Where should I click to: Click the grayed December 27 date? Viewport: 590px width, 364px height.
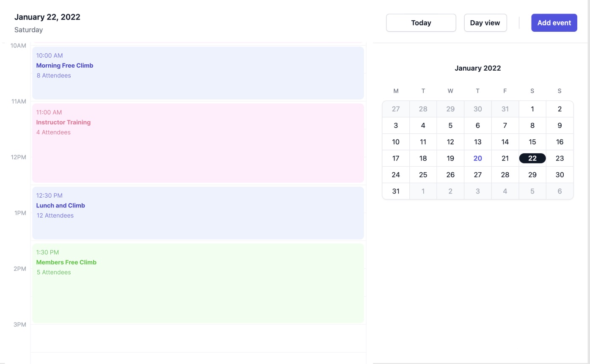pyautogui.click(x=396, y=109)
